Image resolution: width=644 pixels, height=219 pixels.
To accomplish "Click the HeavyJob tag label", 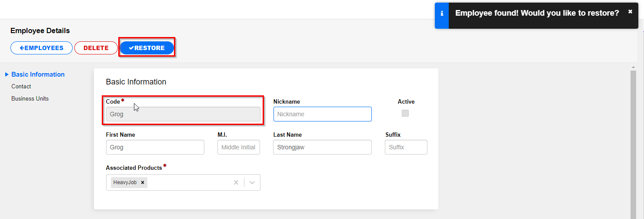I will click(125, 182).
